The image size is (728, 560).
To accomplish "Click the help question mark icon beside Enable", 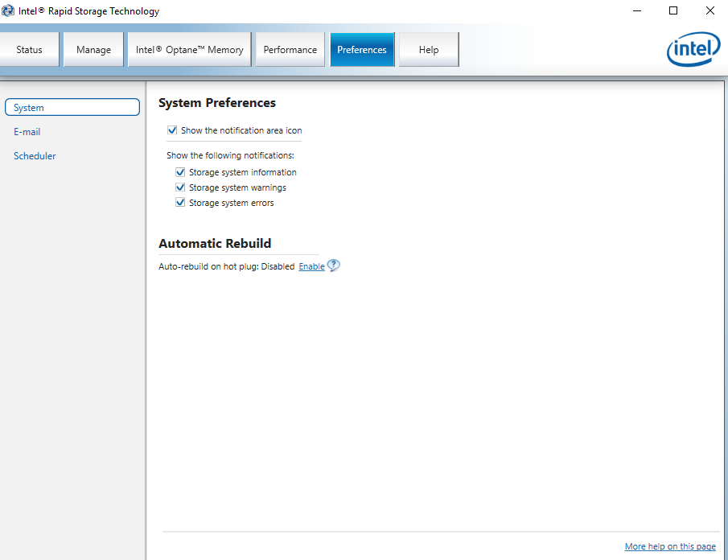I will [333, 266].
